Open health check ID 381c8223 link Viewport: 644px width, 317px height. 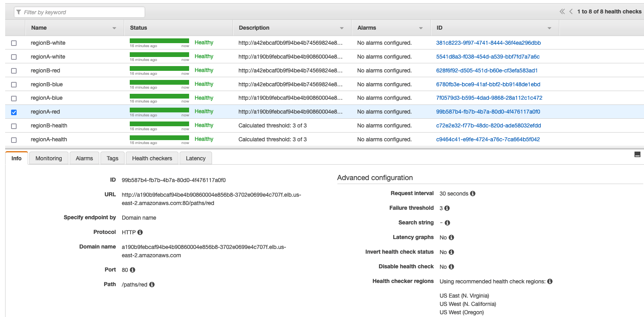click(x=488, y=43)
